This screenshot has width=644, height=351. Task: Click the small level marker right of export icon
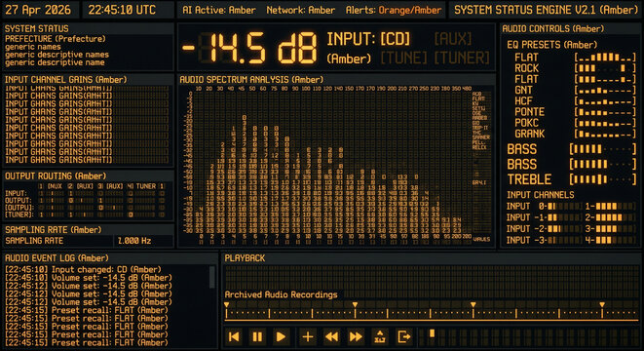(x=432, y=333)
